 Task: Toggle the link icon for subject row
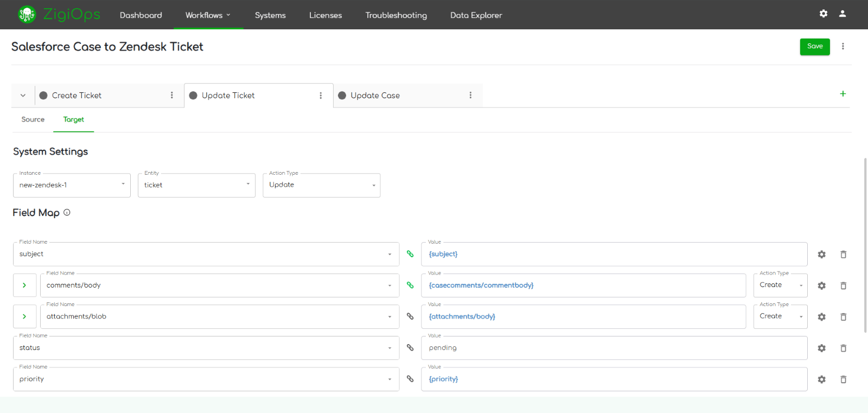pyautogui.click(x=410, y=254)
